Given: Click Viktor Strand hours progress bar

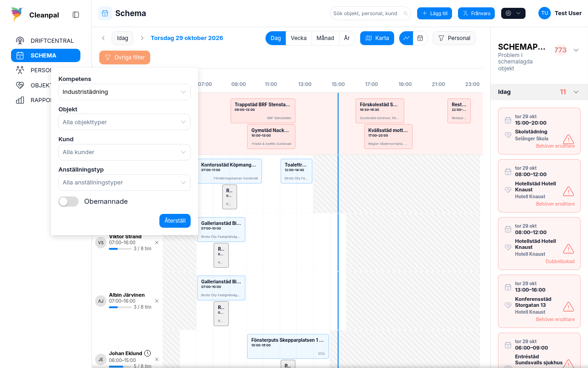Looking at the screenshot, I should (120, 249).
